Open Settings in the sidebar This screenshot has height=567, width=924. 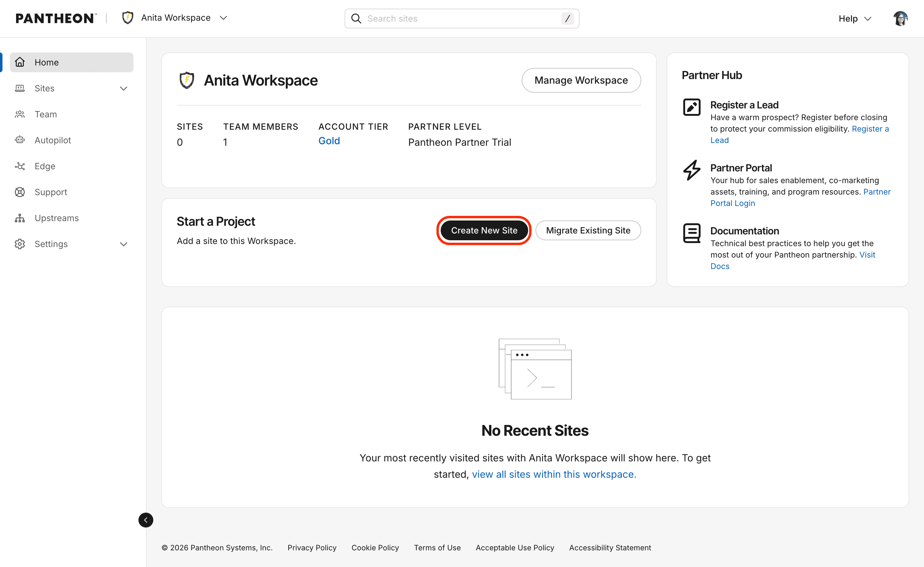71,244
